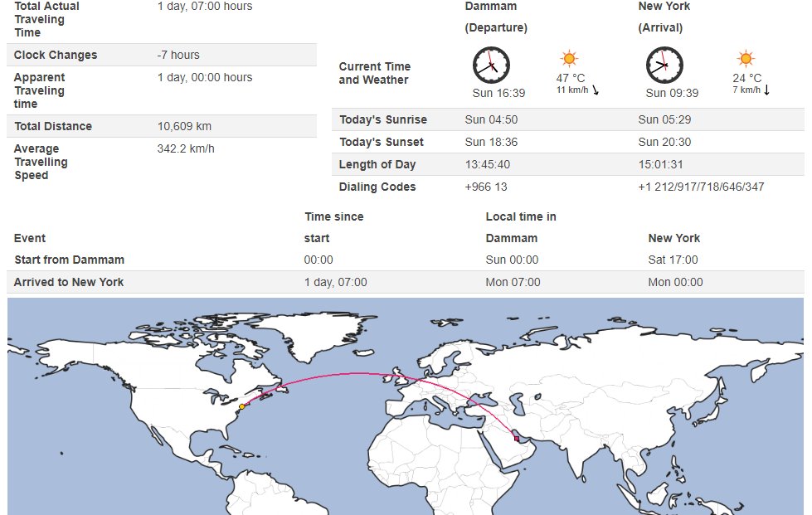
Task: Click the Clock Changes -7 hours value
Action: [178, 55]
